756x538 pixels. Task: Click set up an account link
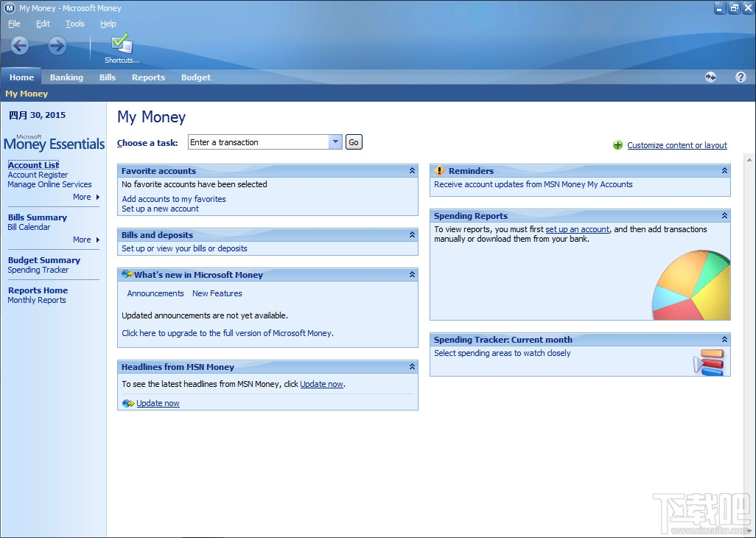pos(577,229)
